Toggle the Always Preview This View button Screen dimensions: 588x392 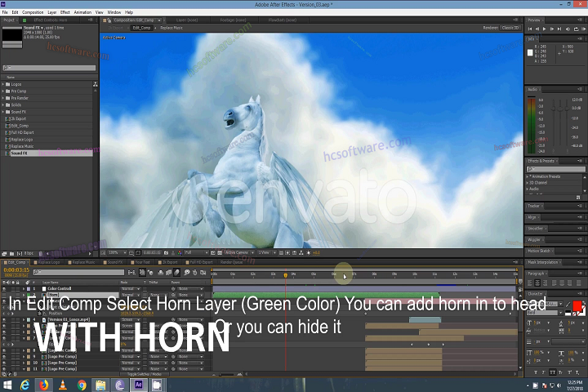(103, 253)
